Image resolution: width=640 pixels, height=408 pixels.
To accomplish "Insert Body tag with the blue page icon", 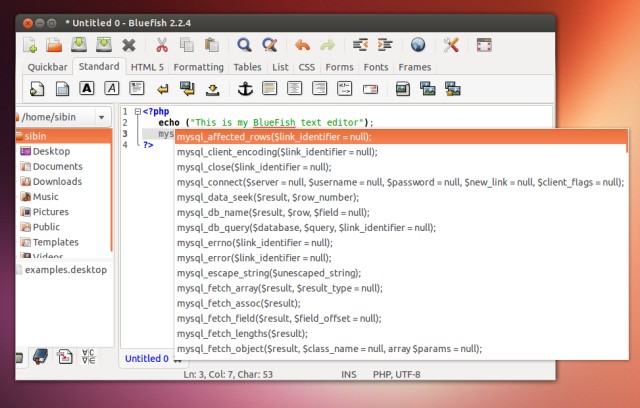I will coord(62,89).
